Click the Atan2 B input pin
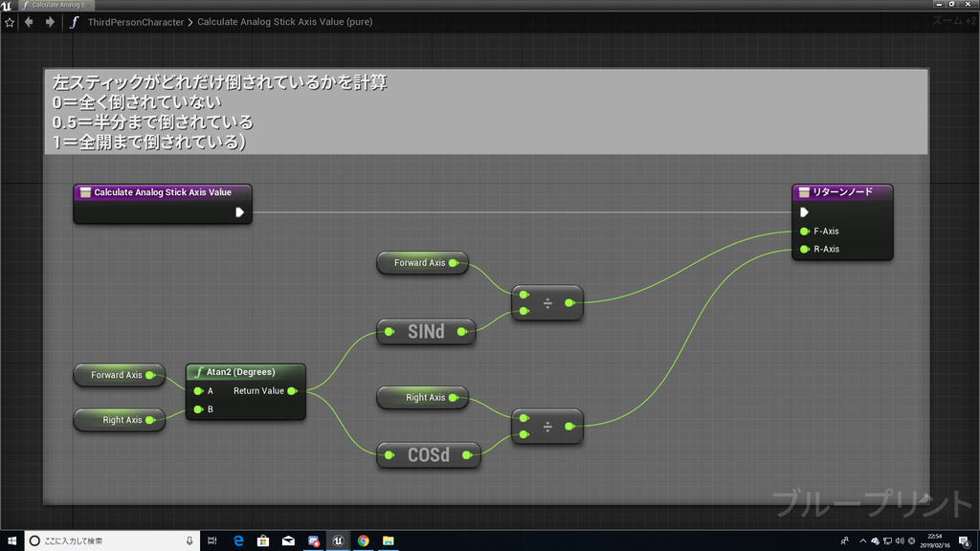The width and height of the screenshot is (980, 551). 198,409
